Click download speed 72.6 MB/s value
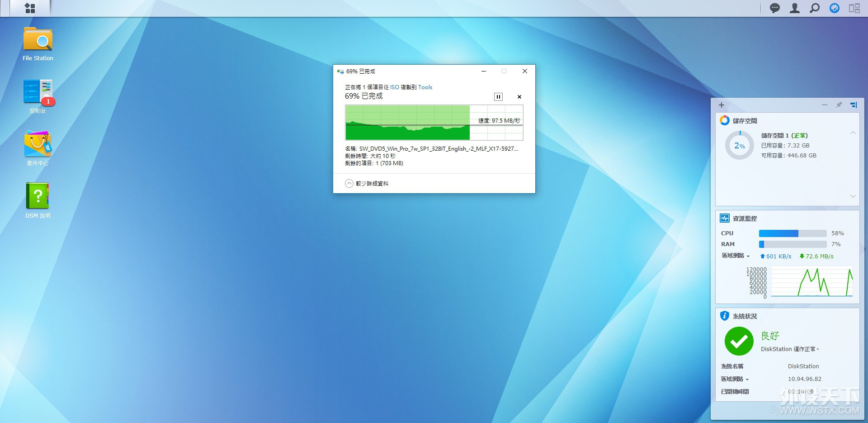 (x=816, y=256)
